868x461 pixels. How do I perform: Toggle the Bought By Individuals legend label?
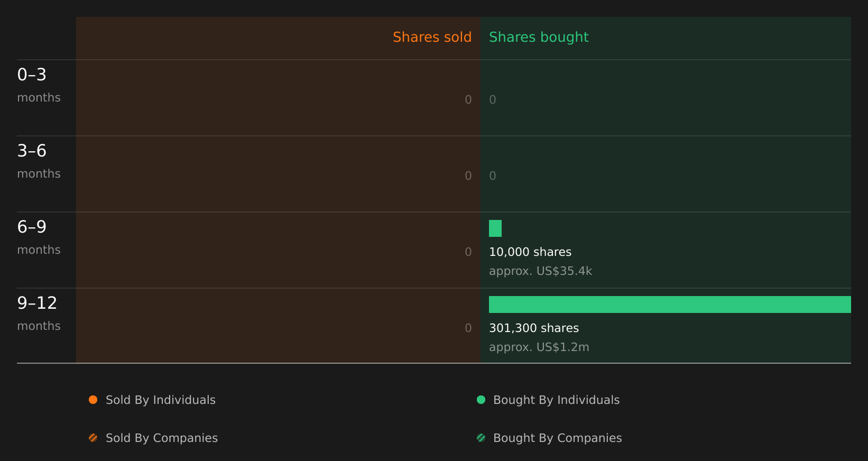click(x=556, y=400)
